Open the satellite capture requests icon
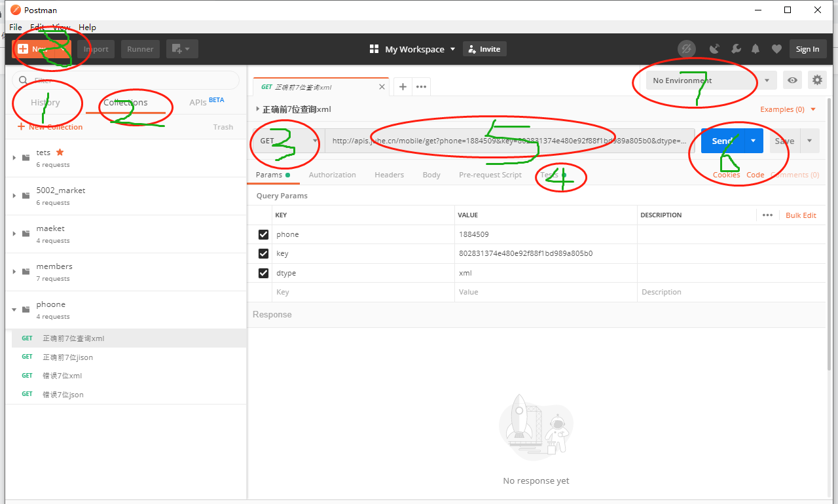 coord(715,49)
